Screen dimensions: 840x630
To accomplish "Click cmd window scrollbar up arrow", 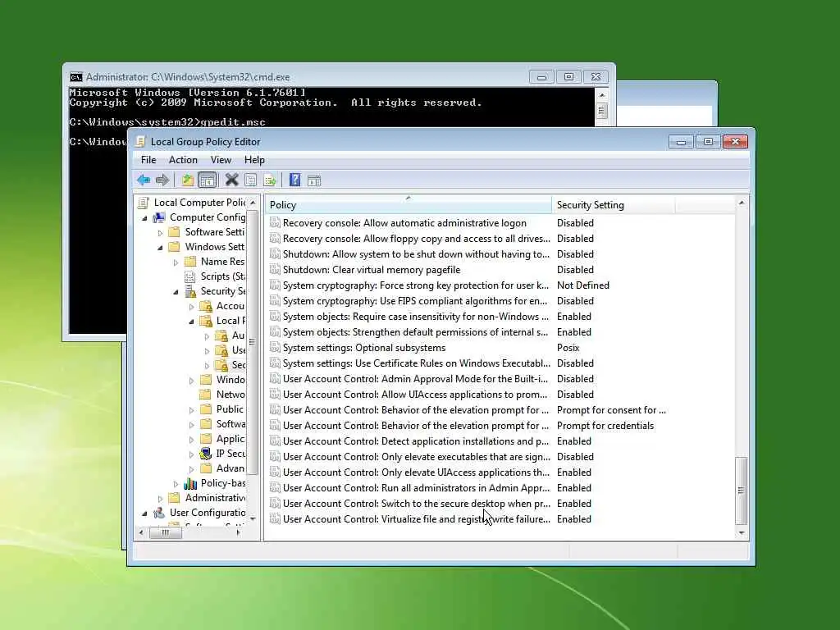I will [601, 95].
